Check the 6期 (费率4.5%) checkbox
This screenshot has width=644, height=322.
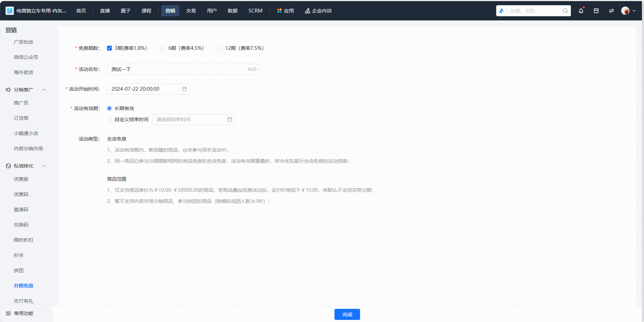coord(163,48)
